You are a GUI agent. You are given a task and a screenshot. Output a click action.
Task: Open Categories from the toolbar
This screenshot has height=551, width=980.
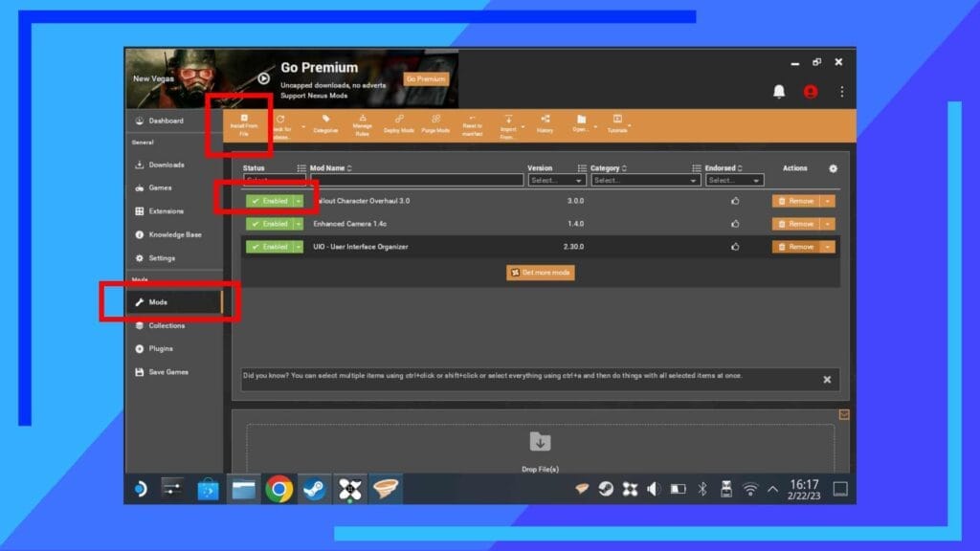(325, 123)
